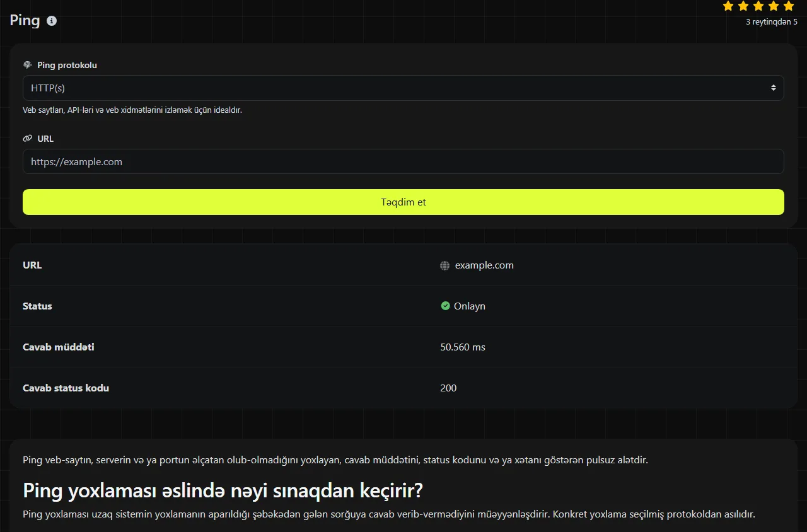Focus the URL input field
Image resolution: width=807 pixels, height=532 pixels.
tap(403, 161)
